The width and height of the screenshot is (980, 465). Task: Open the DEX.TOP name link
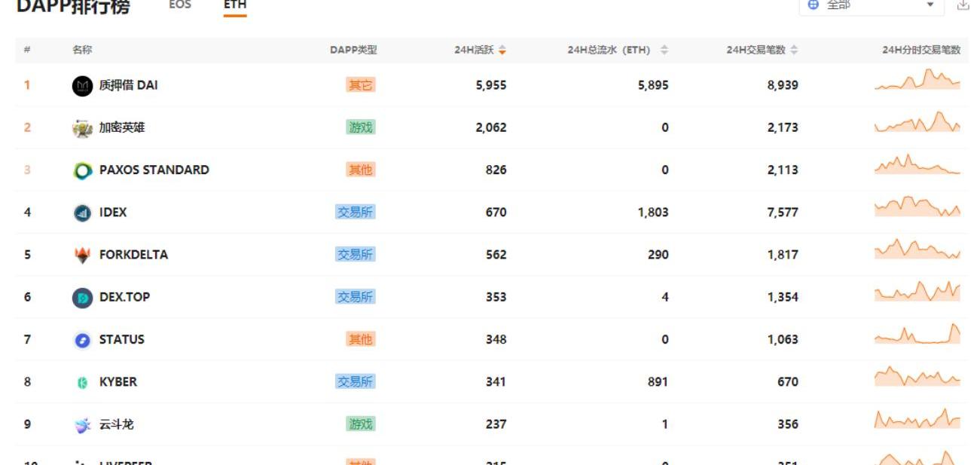[x=124, y=296]
